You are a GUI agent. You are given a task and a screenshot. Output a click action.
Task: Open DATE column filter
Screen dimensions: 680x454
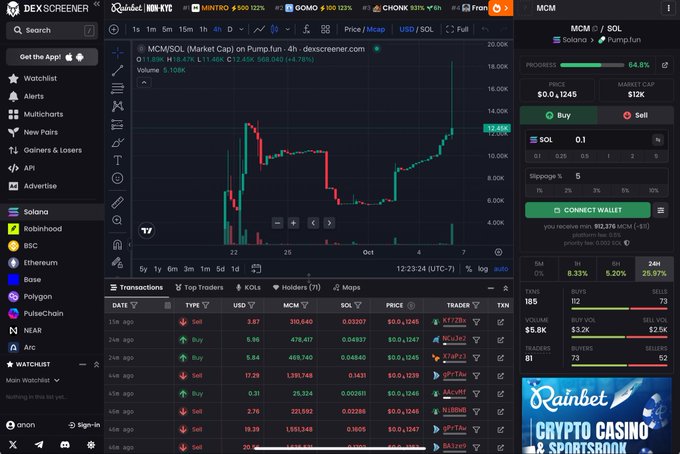(x=134, y=305)
